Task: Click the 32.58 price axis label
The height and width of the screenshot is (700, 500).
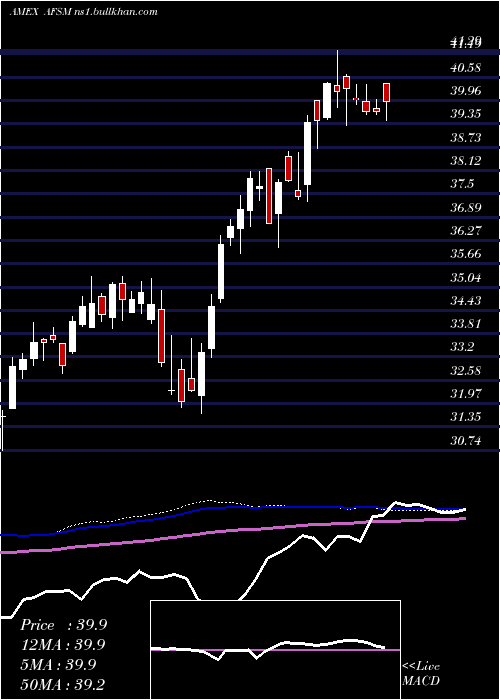Action: (x=466, y=371)
